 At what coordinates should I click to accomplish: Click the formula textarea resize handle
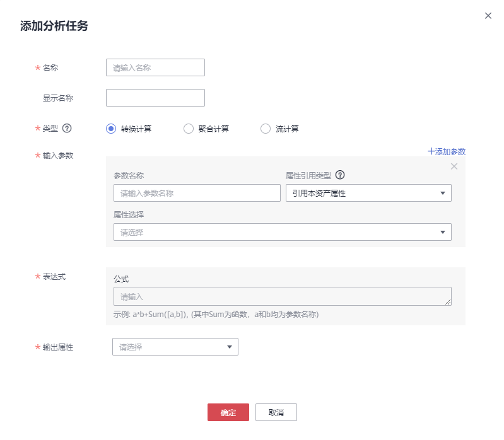point(448,302)
